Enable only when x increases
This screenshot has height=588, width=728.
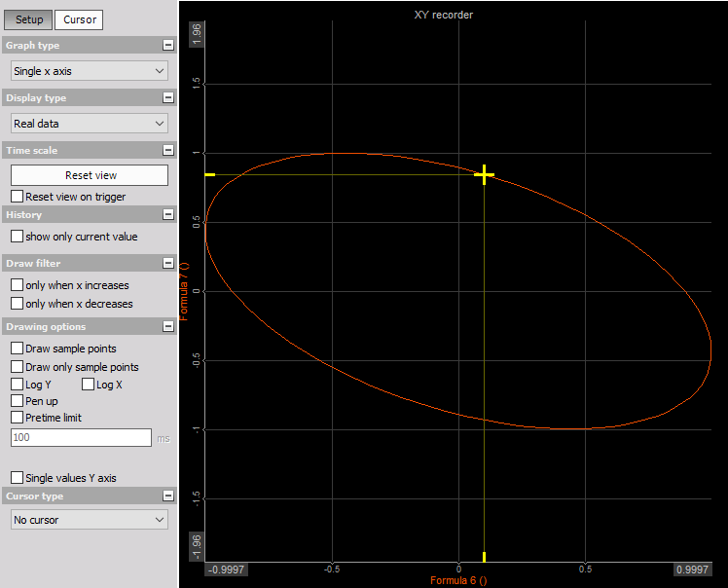coord(18,284)
